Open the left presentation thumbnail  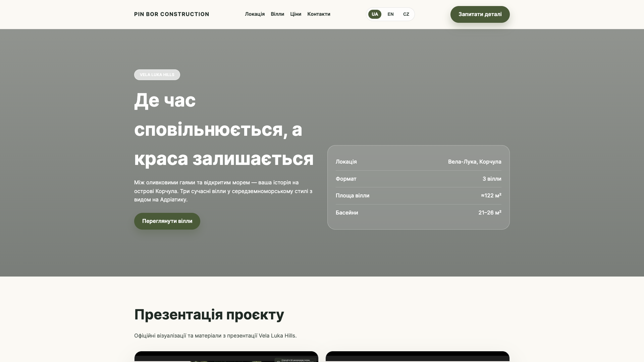point(226,357)
